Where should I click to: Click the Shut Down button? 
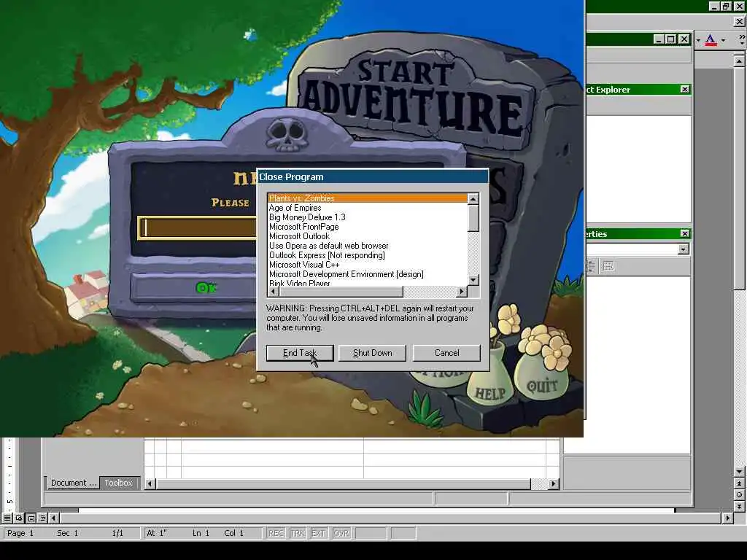[x=372, y=353]
